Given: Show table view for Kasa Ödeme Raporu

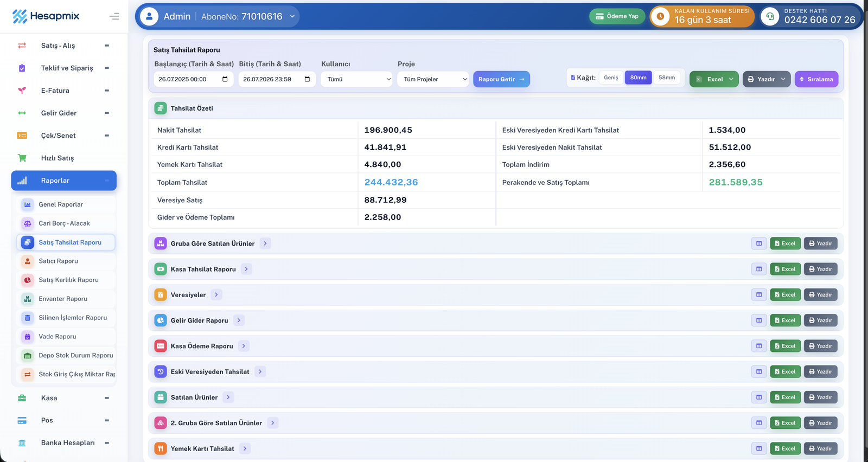Looking at the screenshot, I should pos(759,346).
